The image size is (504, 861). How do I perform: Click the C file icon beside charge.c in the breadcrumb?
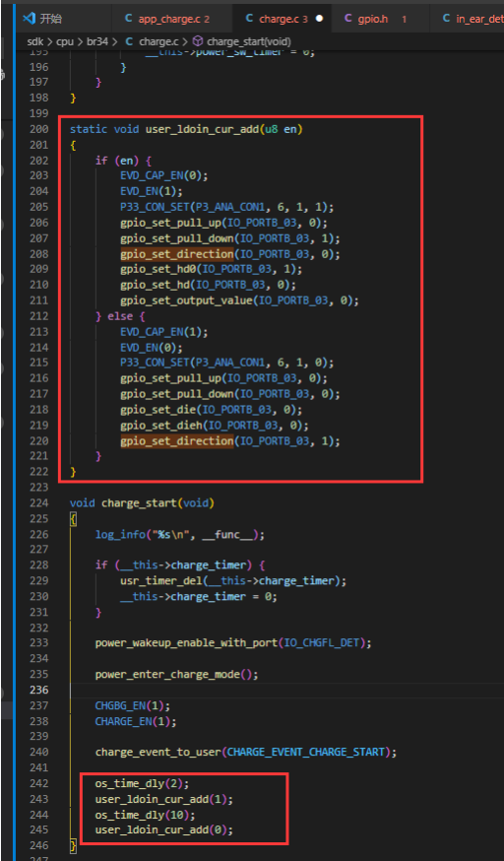[129, 41]
